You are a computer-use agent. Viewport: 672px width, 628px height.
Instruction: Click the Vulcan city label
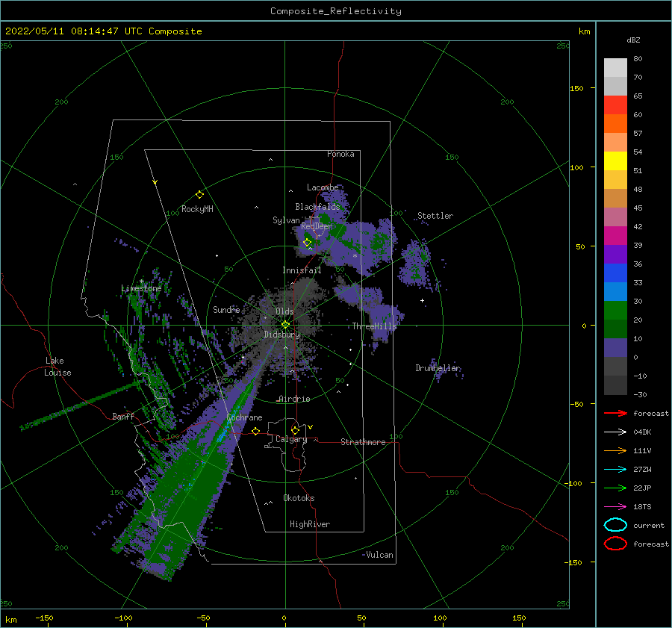380,555
